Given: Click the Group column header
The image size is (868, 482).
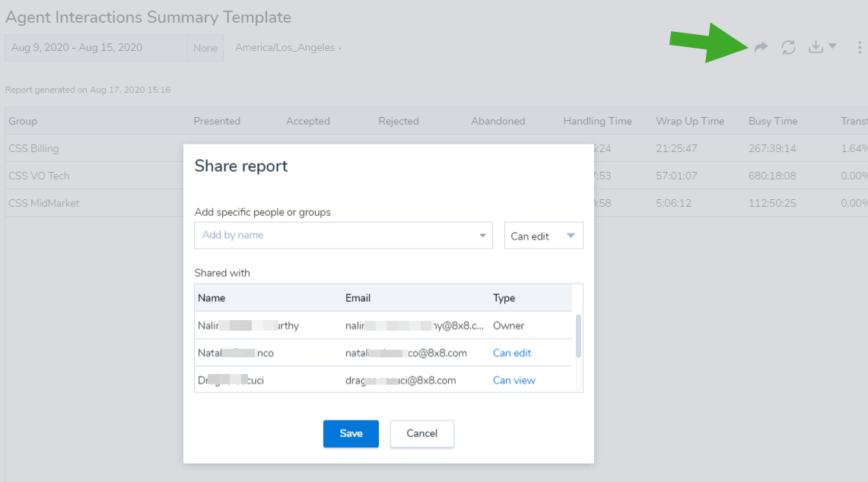Looking at the screenshot, I should [x=23, y=121].
